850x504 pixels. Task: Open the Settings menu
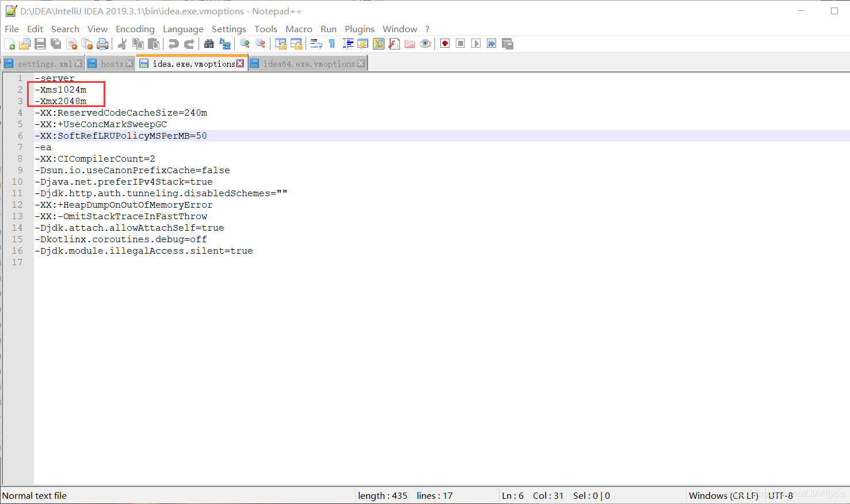click(x=229, y=29)
